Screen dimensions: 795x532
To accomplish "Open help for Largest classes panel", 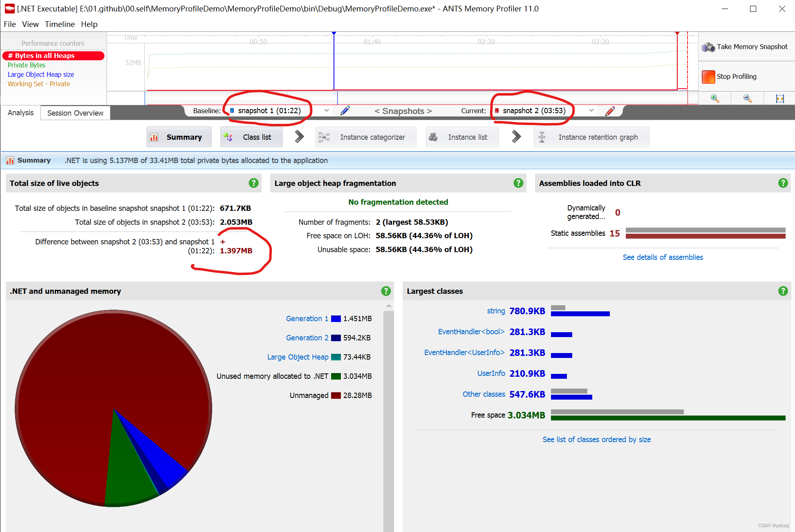I will tap(783, 291).
